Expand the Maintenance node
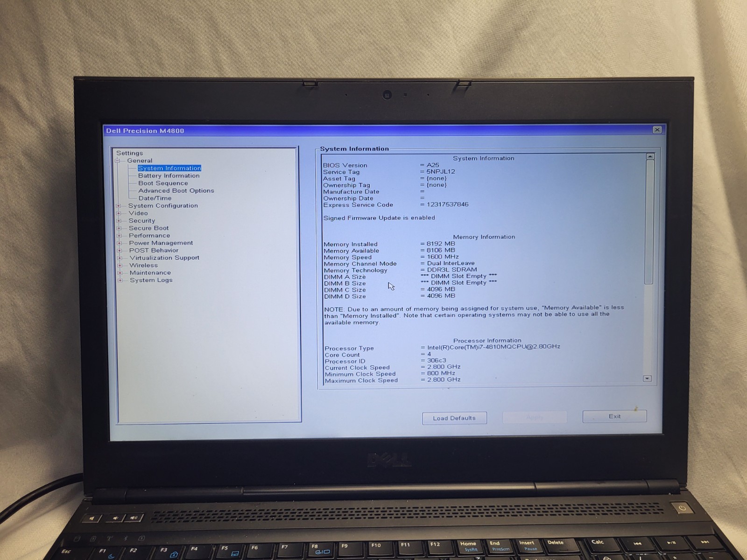Viewport: 747px width, 560px height. tap(120, 273)
